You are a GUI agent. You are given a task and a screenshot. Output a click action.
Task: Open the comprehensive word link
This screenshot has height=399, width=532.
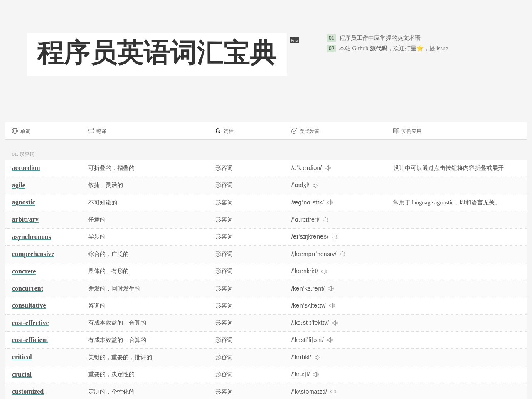(x=33, y=254)
